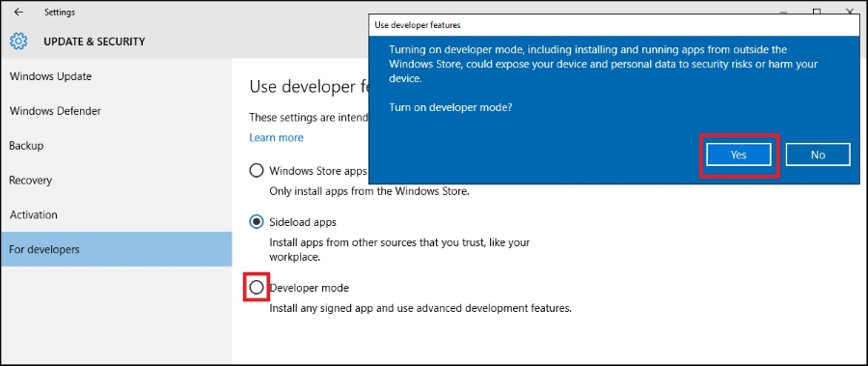This screenshot has height=366, width=868.
Task: Click the Use developer features dialog title bar
Action: tap(614, 25)
